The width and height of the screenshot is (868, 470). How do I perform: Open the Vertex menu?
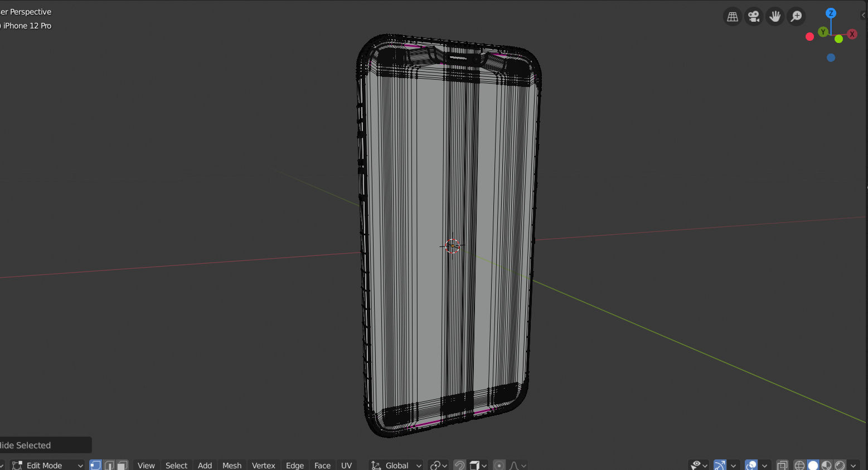[x=263, y=465]
